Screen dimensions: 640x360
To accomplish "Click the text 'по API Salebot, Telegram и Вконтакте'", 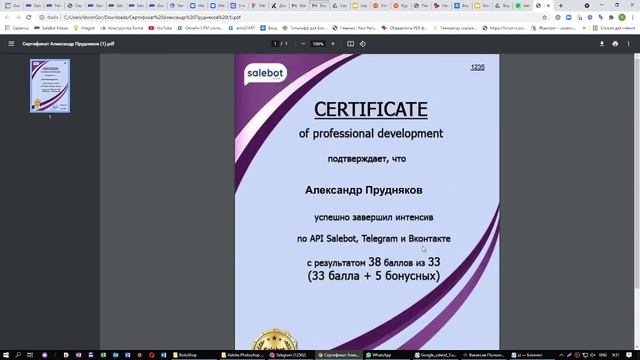I will click(374, 239).
